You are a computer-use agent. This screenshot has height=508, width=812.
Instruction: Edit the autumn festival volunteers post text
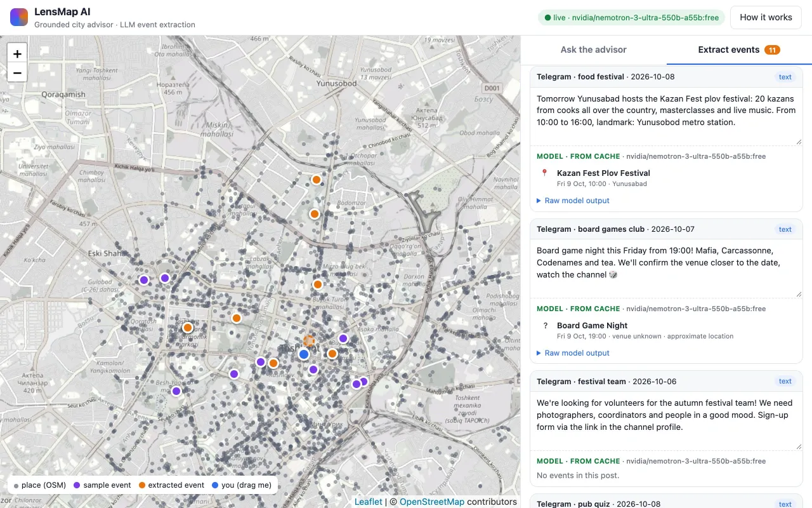point(666,422)
